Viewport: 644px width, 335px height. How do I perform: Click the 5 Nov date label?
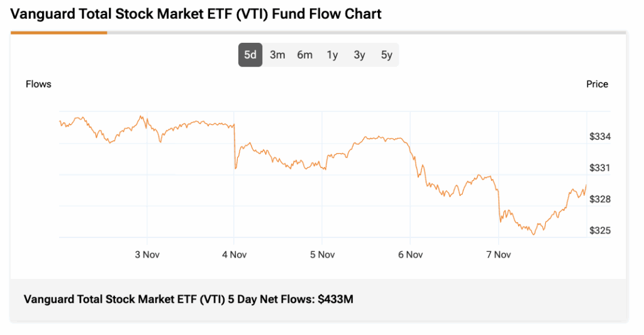322,254
